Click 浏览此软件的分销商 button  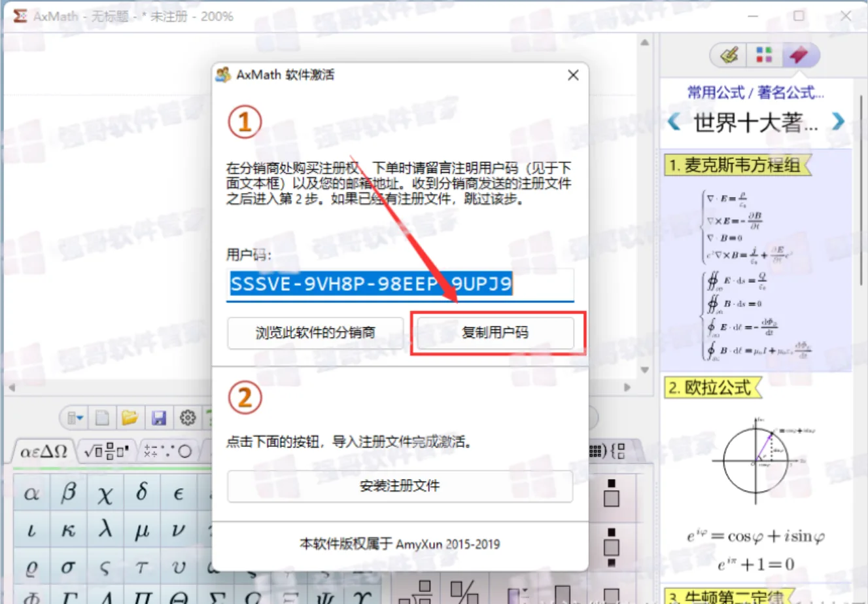315,332
